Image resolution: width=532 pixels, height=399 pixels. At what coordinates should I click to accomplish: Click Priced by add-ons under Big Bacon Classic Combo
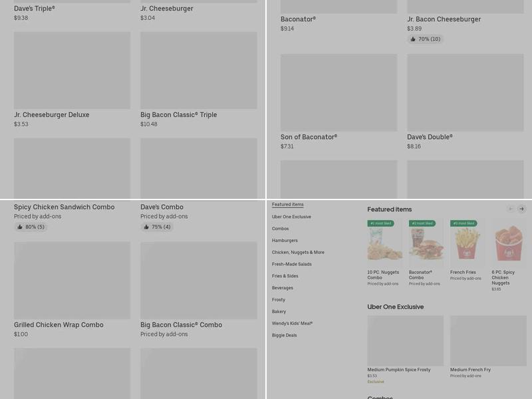[164, 334]
